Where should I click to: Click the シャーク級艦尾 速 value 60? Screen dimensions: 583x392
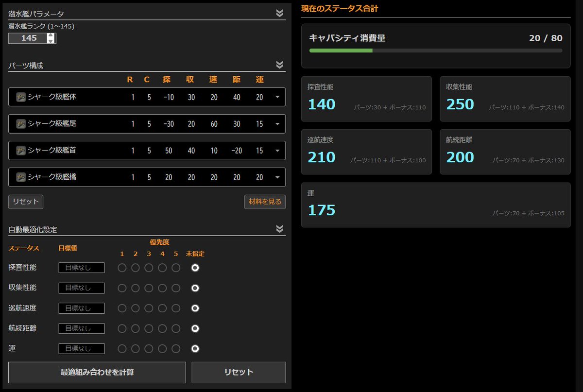214,124
